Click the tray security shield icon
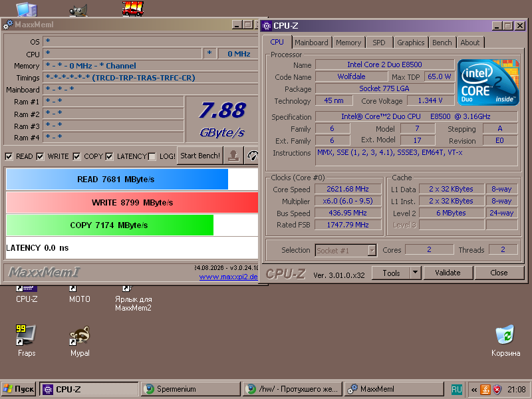The height and width of the screenshot is (399, 532). (x=497, y=389)
